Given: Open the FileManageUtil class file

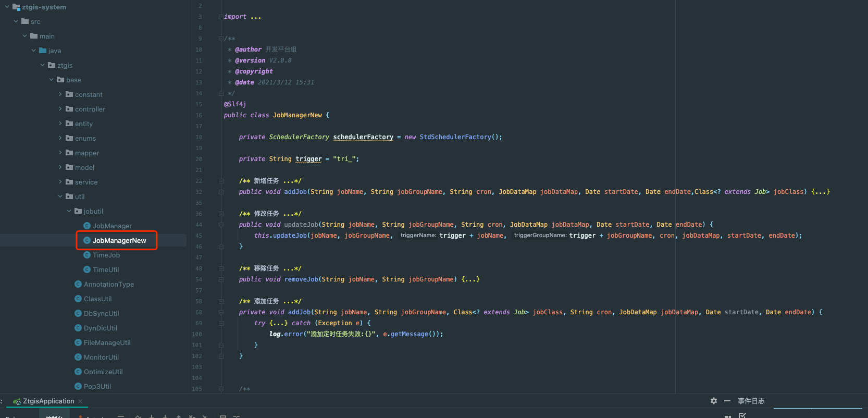Looking at the screenshot, I should pos(107,342).
